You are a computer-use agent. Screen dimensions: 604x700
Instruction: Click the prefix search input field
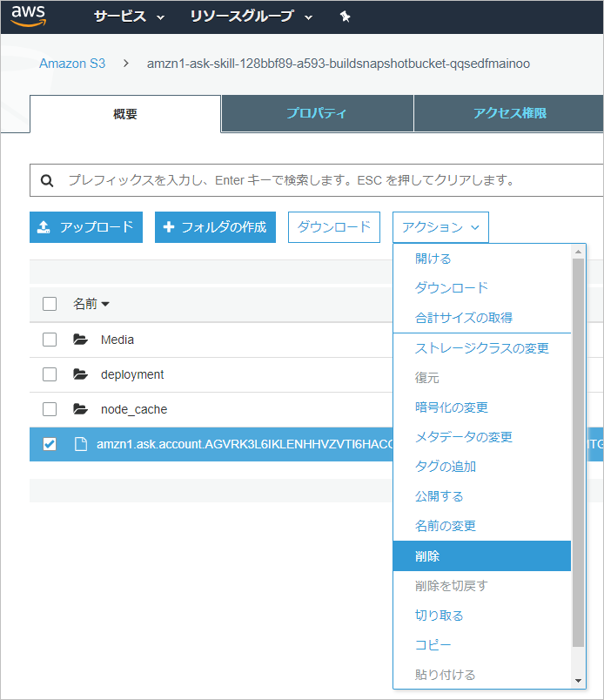(317, 180)
